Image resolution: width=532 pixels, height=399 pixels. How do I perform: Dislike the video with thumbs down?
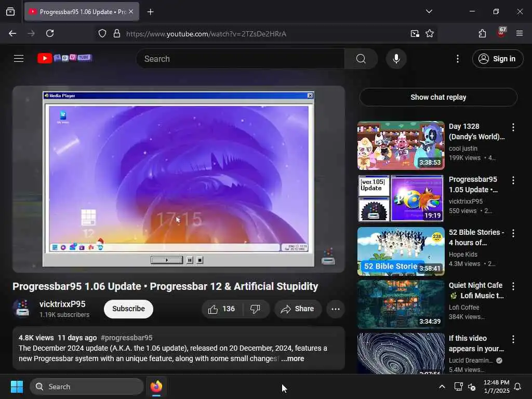(x=256, y=309)
